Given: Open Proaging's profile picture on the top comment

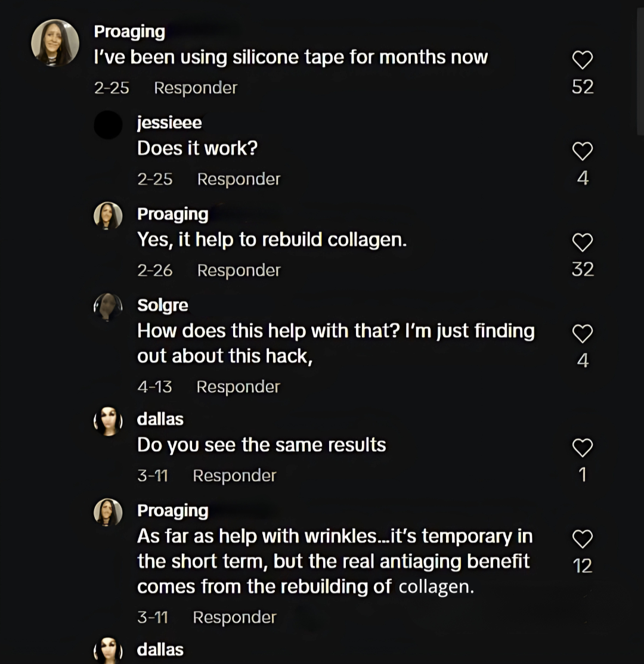Looking at the screenshot, I should (55, 43).
